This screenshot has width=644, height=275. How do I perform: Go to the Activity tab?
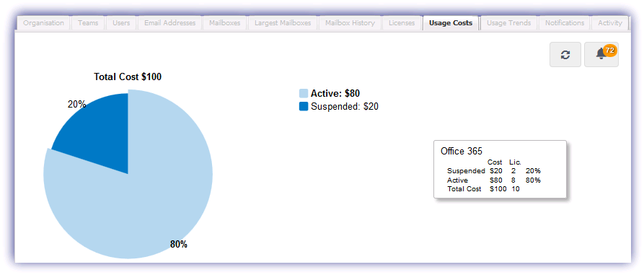pyautogui.click(x=610, y=23)
